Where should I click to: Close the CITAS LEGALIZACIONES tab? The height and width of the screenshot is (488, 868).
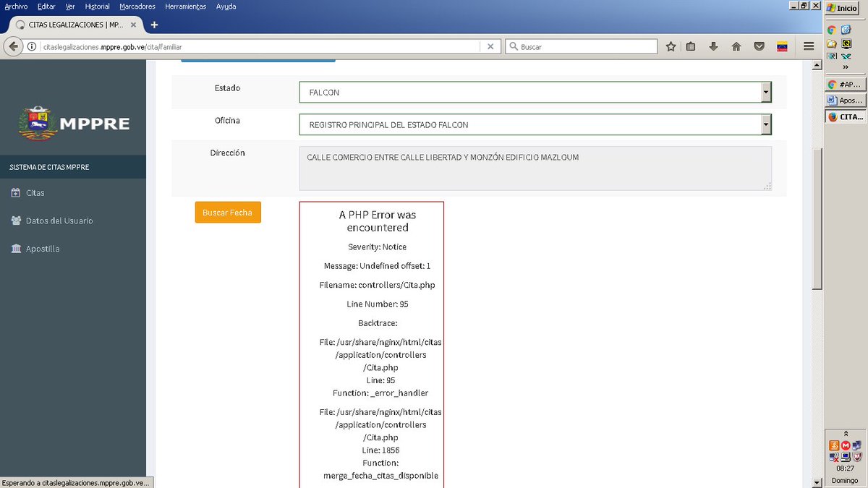tap(133, 25)
